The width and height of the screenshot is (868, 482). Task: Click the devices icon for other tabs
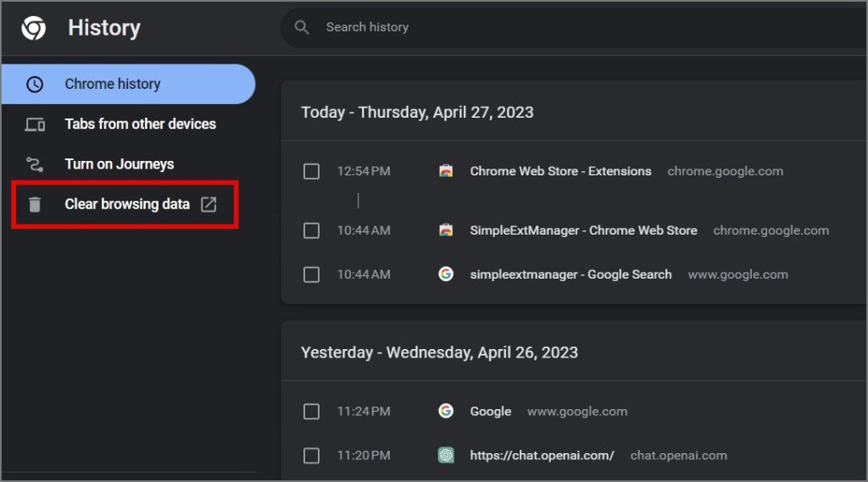35,125
